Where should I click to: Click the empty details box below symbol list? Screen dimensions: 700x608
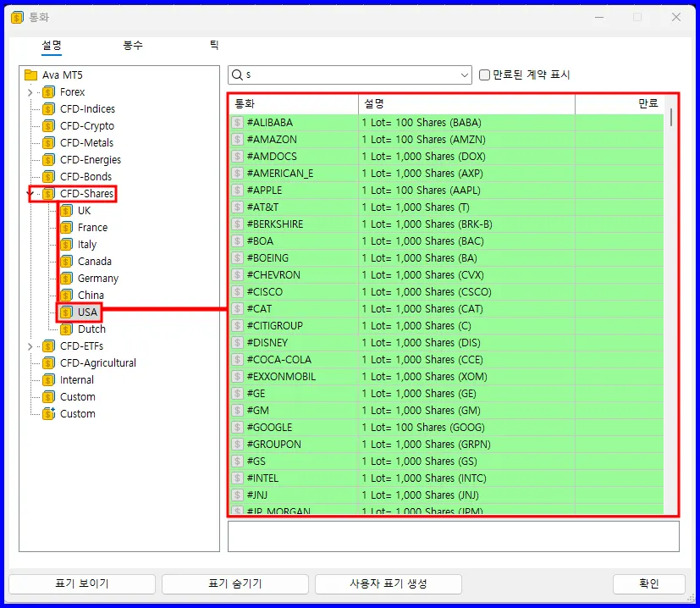click(454, 537)
